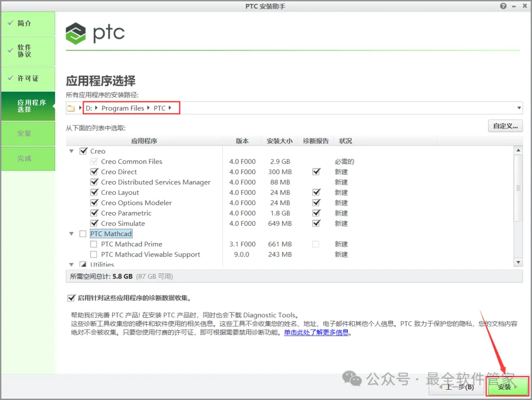Image resolution: width=532 pixels, height=400 pixels.
Task: Select the 安装 step in sidebar
Action: click(28, 133)
